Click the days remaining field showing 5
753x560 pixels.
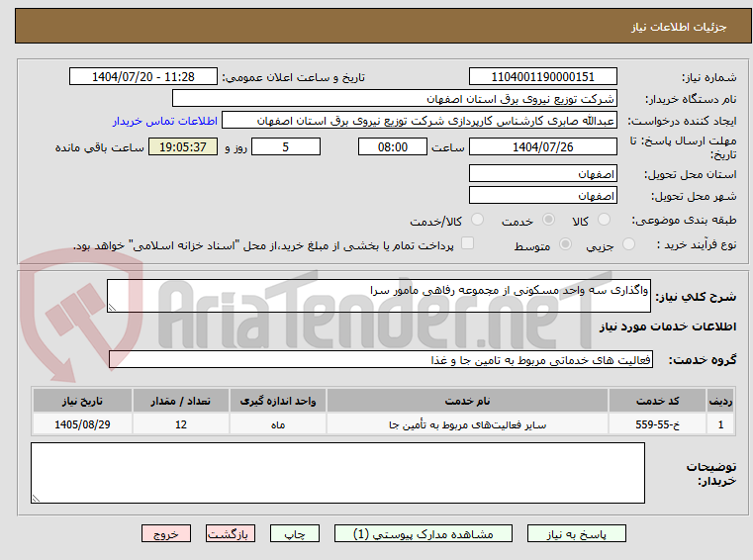coord(286,147)
